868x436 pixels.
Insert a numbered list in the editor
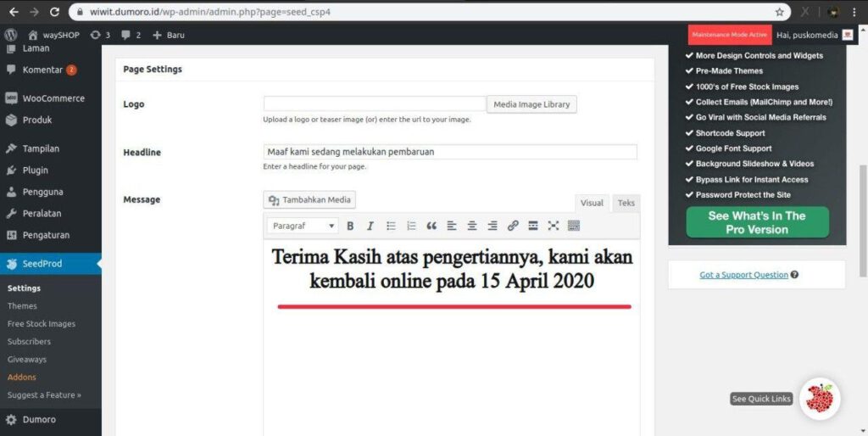(411, 226)
